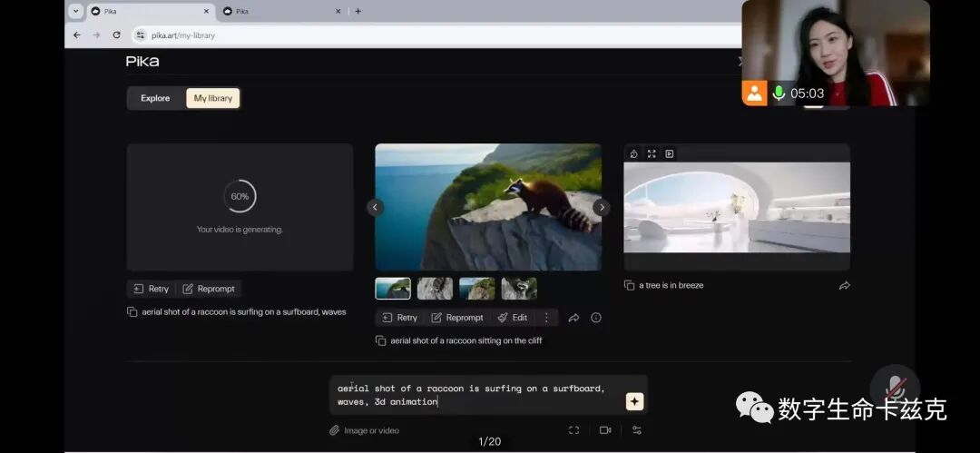The height and width of the screenshot is (453, 980).
Task: Click the Pika logo
Action: point(142,62)
